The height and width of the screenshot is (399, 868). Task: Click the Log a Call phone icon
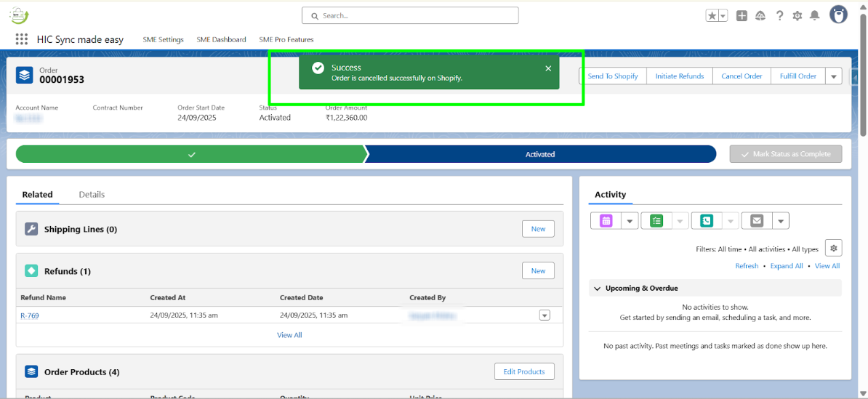(707, 221)
